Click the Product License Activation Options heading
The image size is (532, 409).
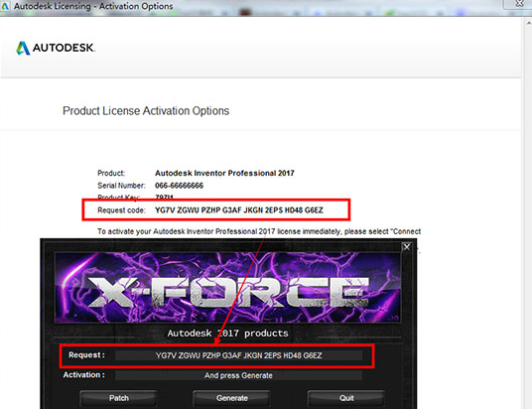146,111
